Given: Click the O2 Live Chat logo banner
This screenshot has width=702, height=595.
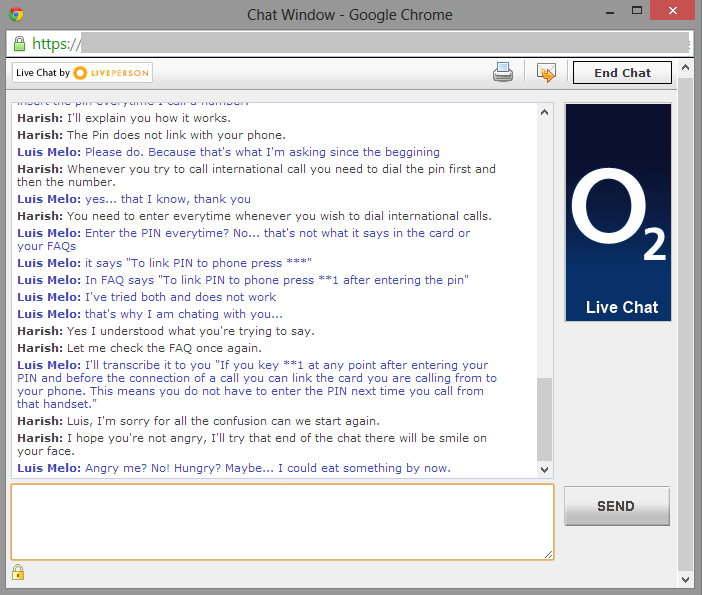Looking at the screenshot, I should click(x=617, y=212).
